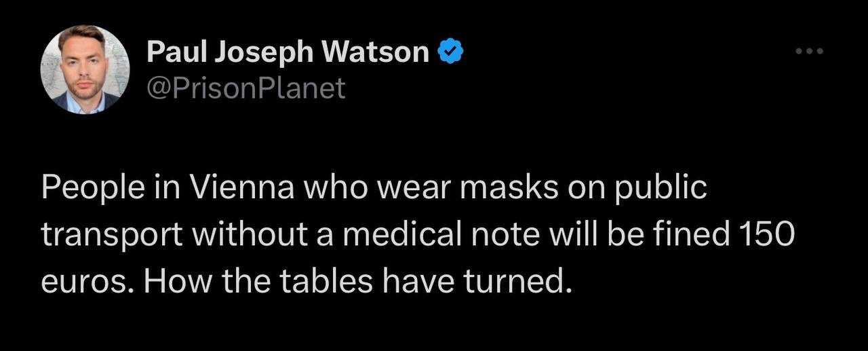Click the blue verified checkmark badge
The image size is (868, 351).
(450, 52)
